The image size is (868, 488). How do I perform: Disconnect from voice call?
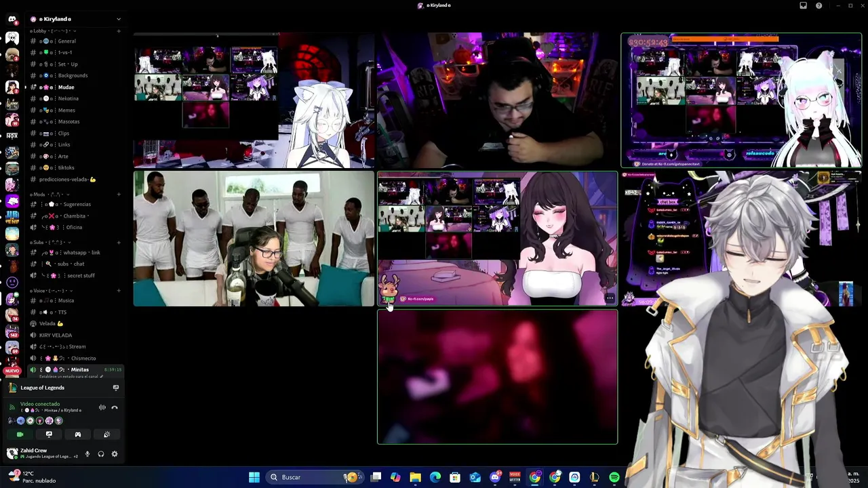click(x=115, y=407)
